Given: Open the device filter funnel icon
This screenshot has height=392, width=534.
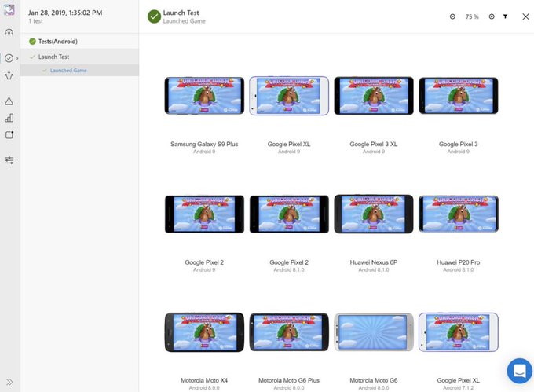Looking at the screenshot, I should [506, 16].
